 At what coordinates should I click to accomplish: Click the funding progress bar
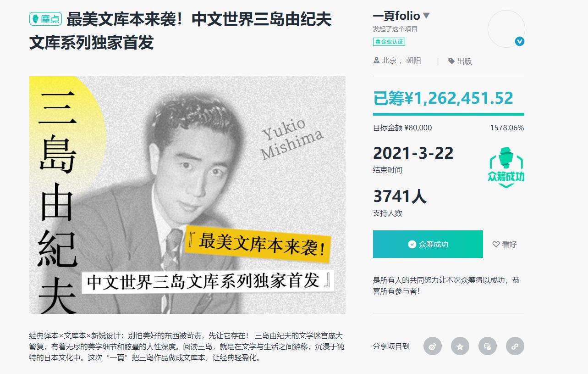pos(449,114)
